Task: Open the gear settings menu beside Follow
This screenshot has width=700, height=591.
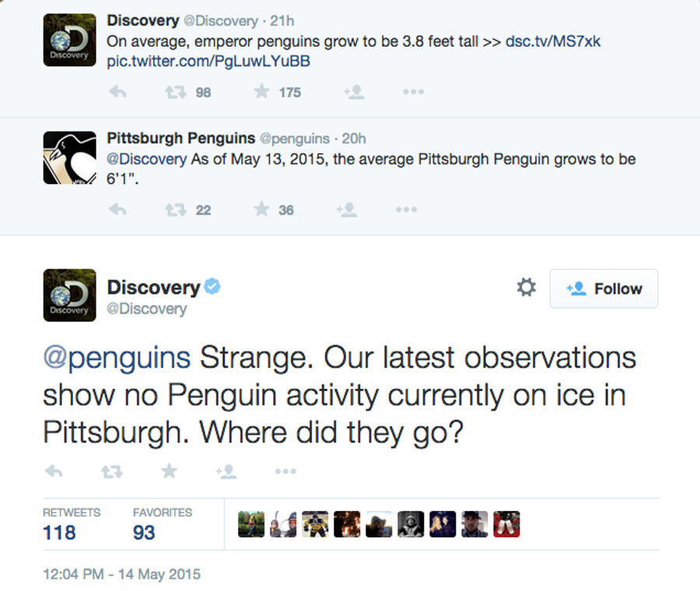Action: pos(527,288)
